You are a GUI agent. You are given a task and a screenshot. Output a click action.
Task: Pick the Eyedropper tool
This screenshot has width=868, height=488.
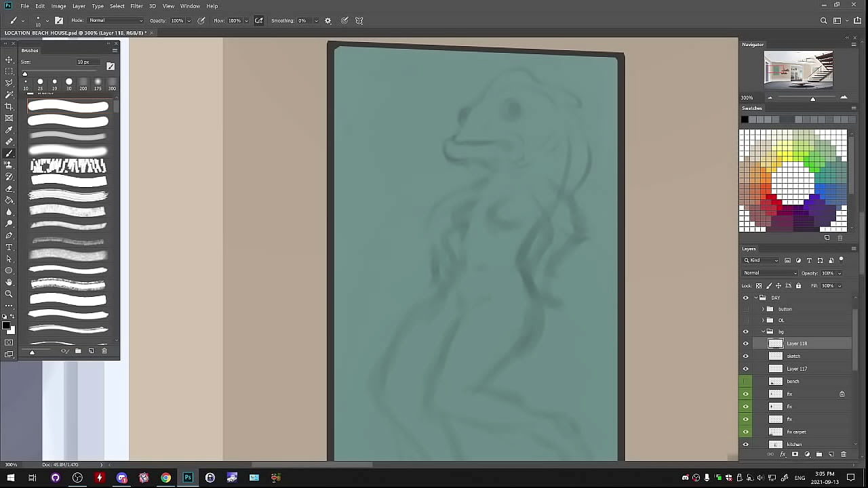9,129
